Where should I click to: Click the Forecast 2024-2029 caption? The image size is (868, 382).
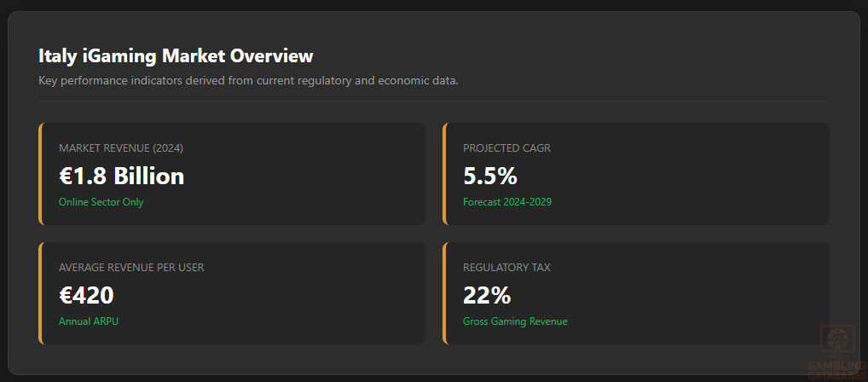pyautogui.click(x=507, y=202)
